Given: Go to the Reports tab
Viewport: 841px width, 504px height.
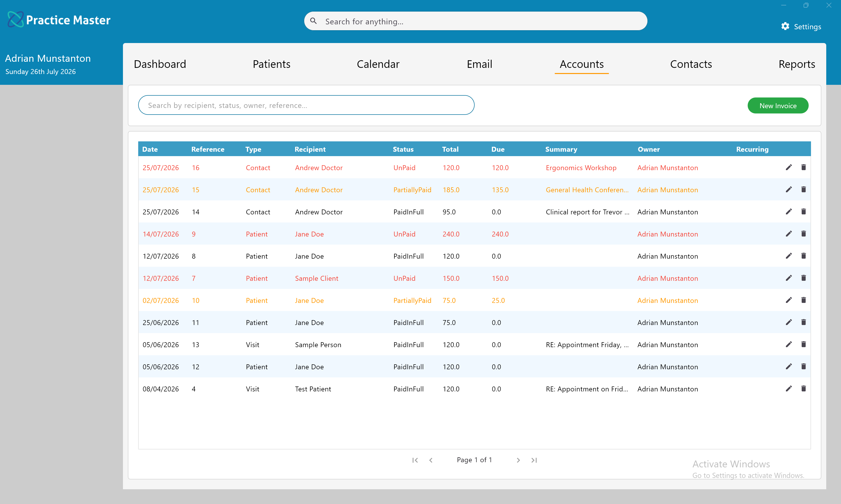Looking at the screenshot, I should tap(796, 64).
